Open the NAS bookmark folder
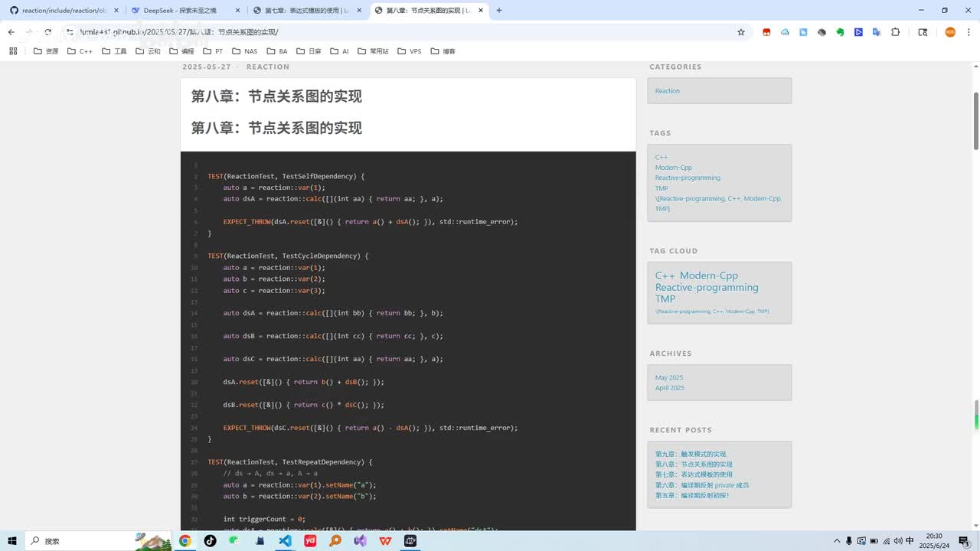The image size is (980, 551). [x=245, y=51]
